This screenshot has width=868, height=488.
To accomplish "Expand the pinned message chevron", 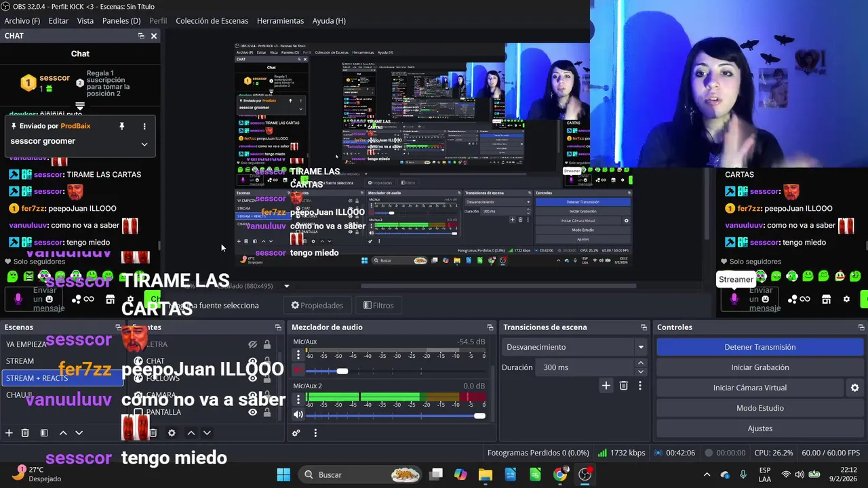I will tap(144, 144).
